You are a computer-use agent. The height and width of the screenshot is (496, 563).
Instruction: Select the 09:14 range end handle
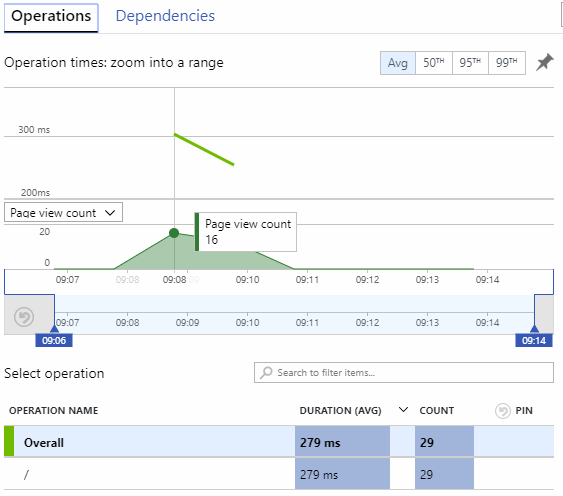click(x=534, y=340)
